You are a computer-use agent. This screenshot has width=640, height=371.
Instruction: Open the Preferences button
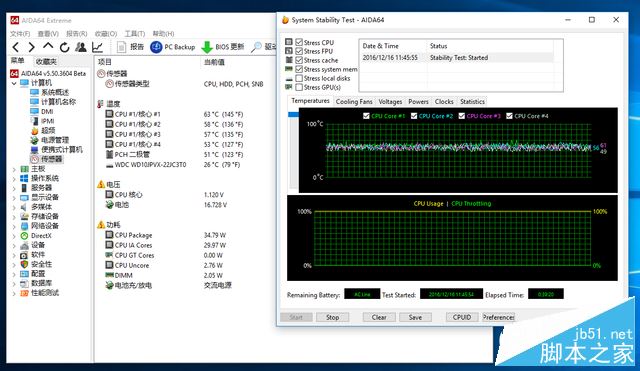pyautogui.click(x=498, y=317)
